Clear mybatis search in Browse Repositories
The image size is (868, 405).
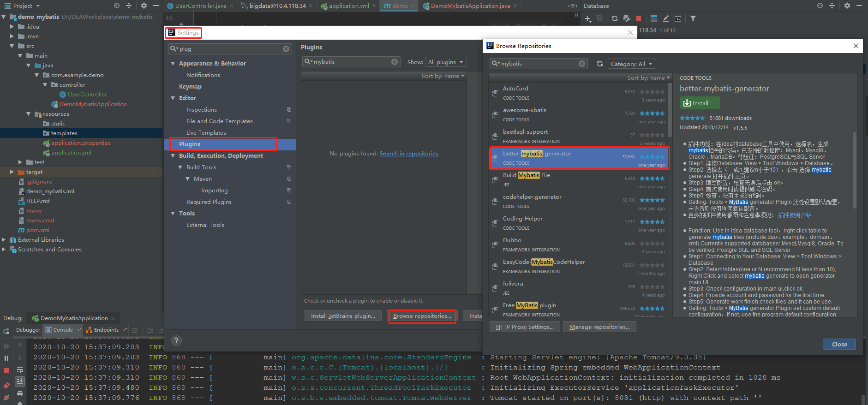click(582, 64)
